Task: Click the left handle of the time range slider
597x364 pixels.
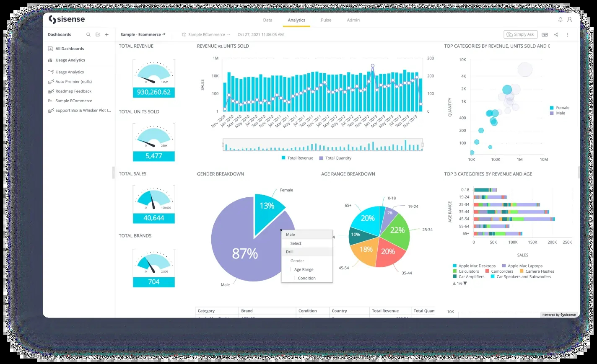Action: pos(223,145)
